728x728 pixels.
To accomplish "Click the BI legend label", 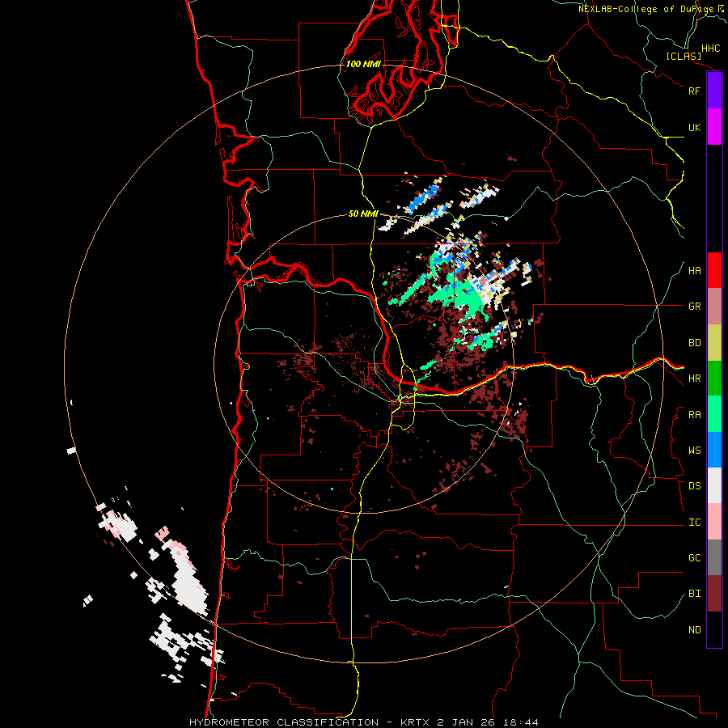I will pos(694,594).
